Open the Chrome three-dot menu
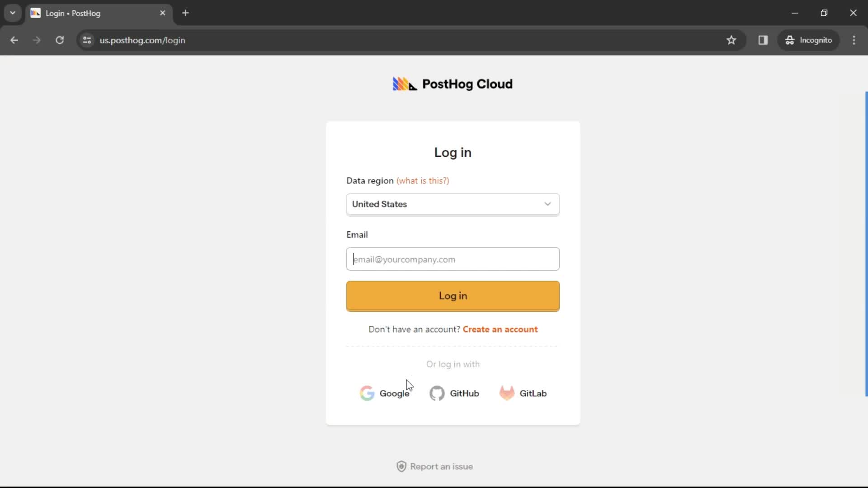Viewport: 868px width, 488px height. (x=854, y=40)
